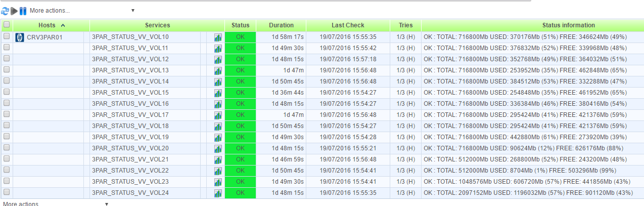
Task: Open the graph icon for 3PAR_STATUS_VV_VOL10
Action: click(x=218, y=37)
